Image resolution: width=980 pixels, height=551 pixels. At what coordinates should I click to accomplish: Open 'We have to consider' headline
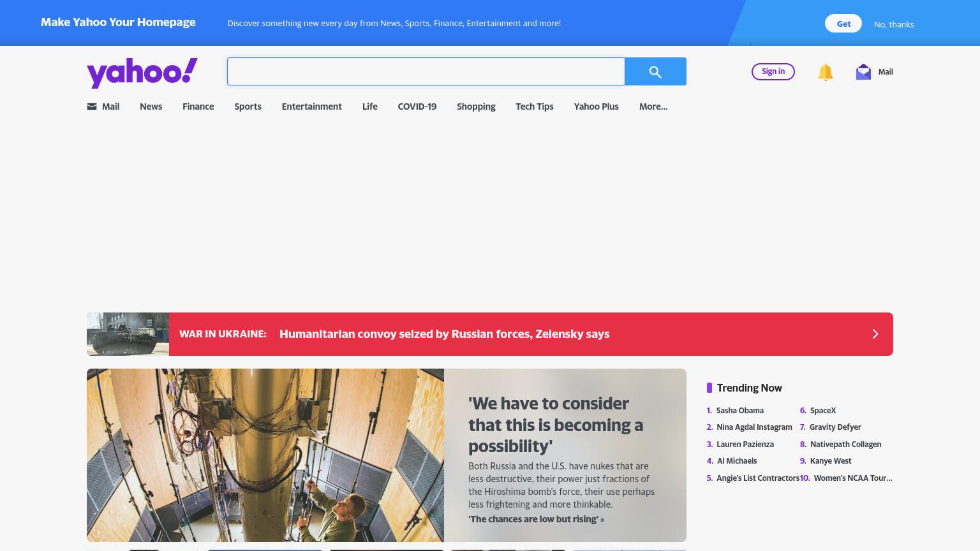pyautogui.click(x=555, y=425)
